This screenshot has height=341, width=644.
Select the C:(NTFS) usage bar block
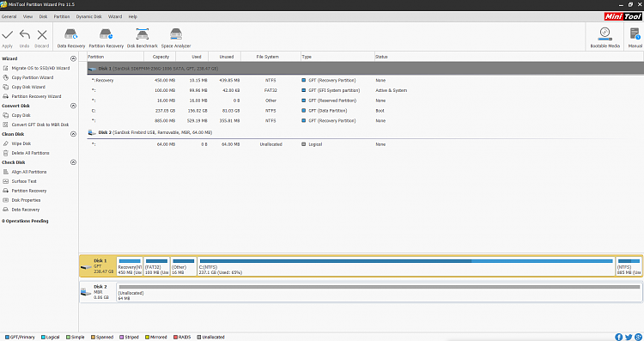[406, 266]
